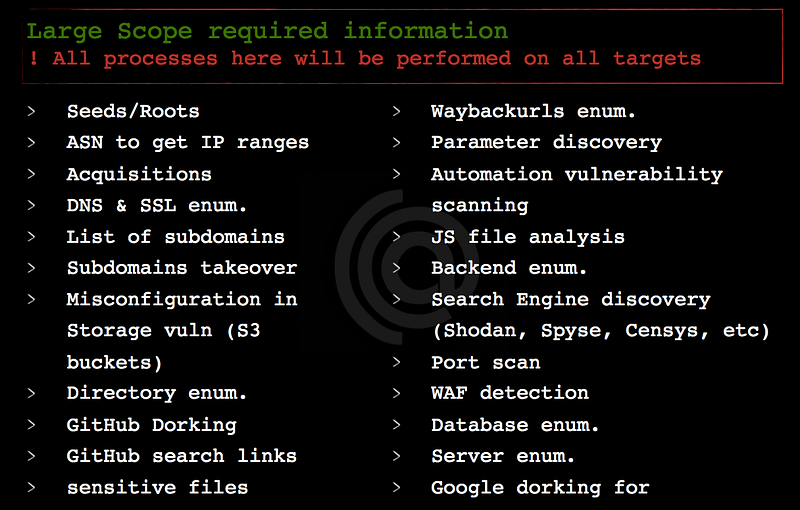Click the red warning line about all targets
The height and width of the screenshot is (510, 800).
click(x=364, y=58)
